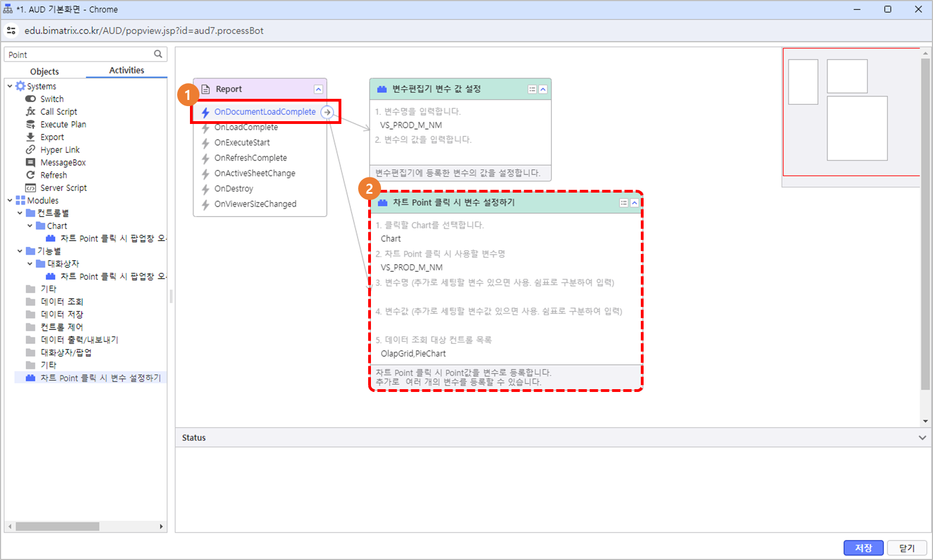
Task: Click canvas scroll up arrow
Action: click(926, 53)
